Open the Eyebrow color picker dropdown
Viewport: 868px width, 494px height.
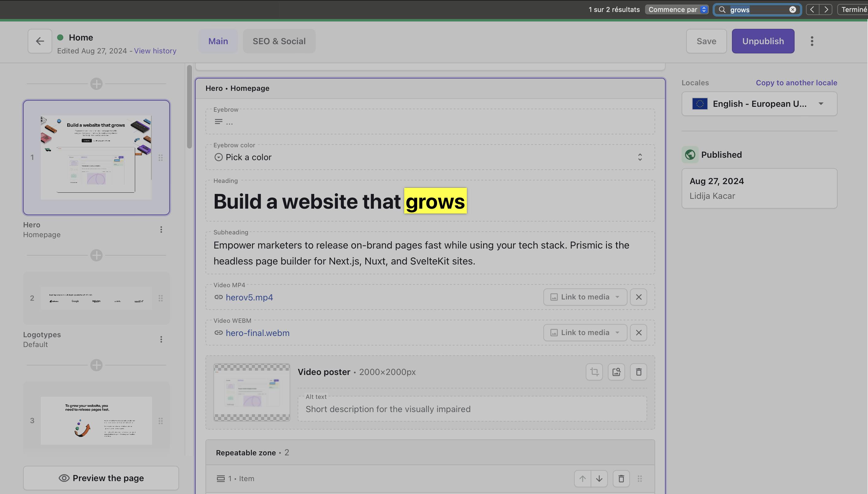pos(430,157)
